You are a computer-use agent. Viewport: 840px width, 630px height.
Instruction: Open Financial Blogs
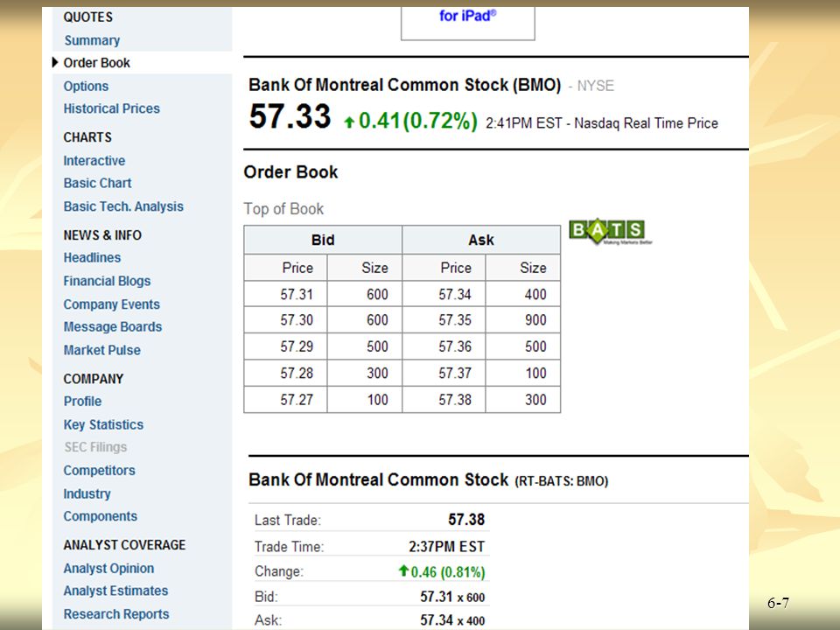coord(107,281)
